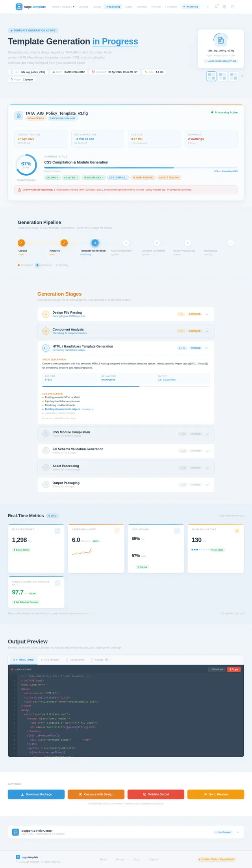
Task: Expand the Support & Help Center panel
Action: (238, 832)
